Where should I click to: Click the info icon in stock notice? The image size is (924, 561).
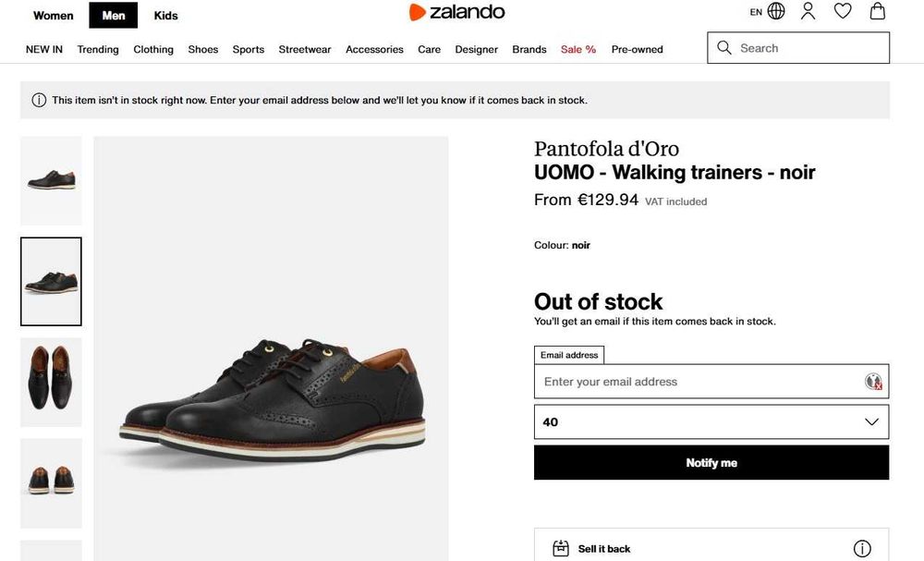coord(39,100)
